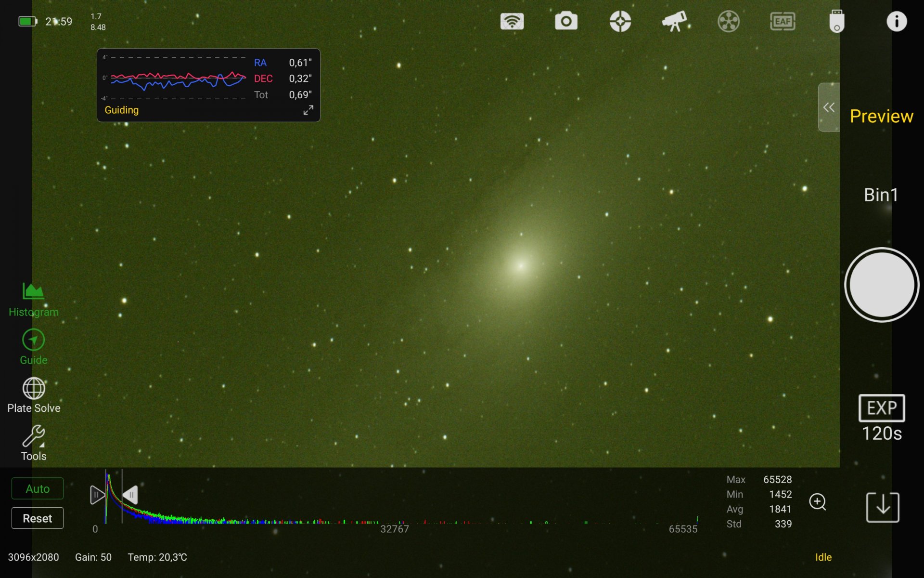Collapse the side panel with double chevron
This screenshot has height=578, width=924.
[829, 107]
